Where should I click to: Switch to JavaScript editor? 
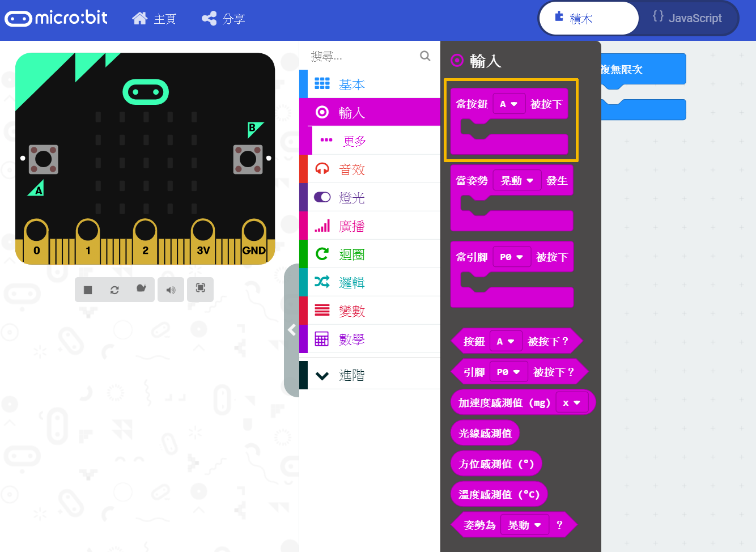pyautogui.click(x=687, y=18)
